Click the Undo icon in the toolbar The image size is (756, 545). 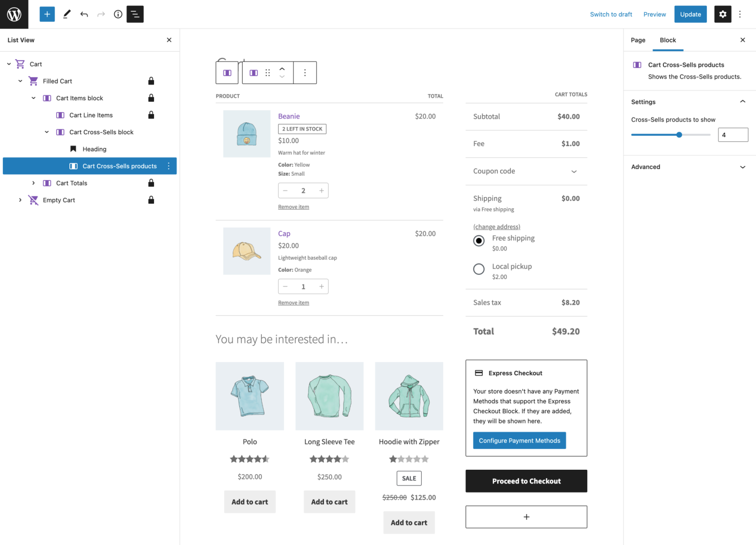pyautogui.click(x=84, y=14)
